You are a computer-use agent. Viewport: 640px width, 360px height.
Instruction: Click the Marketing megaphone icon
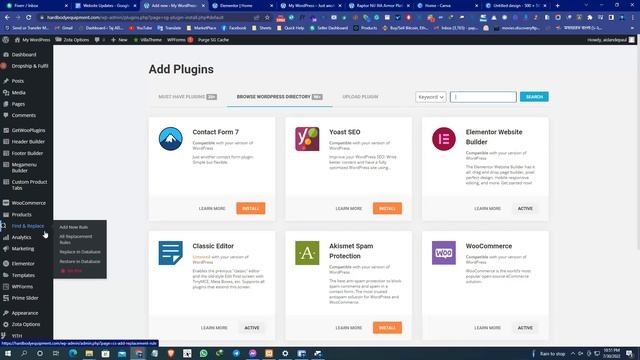tap(6, 249)
